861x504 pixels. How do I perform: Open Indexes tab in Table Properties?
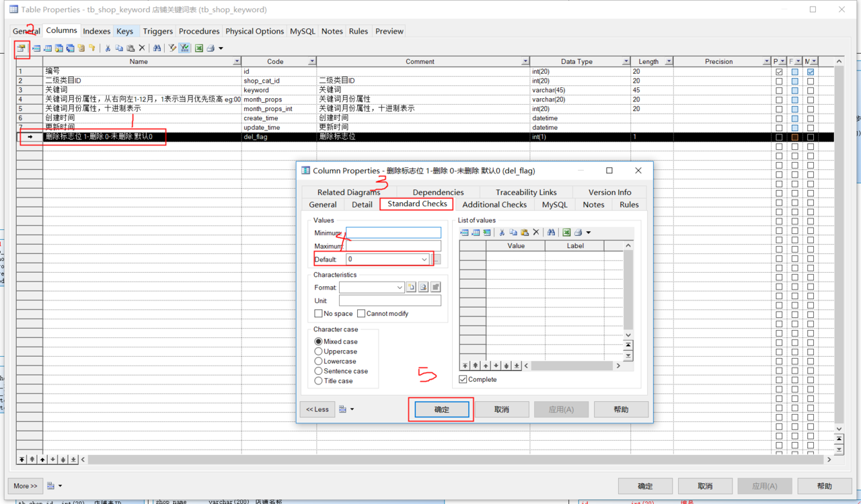click(x=97, y=31)
